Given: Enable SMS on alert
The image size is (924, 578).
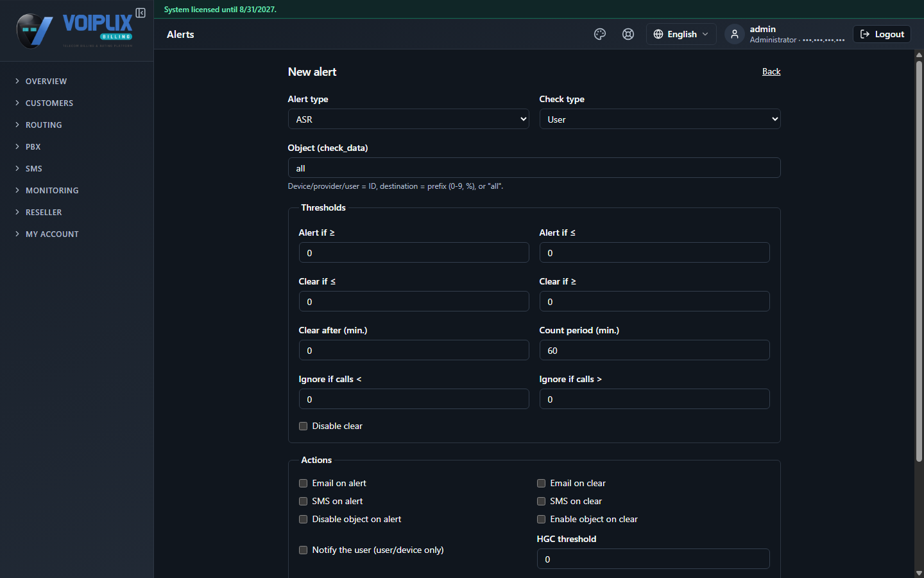Looking at the screenshot, I should coord(304,502).
